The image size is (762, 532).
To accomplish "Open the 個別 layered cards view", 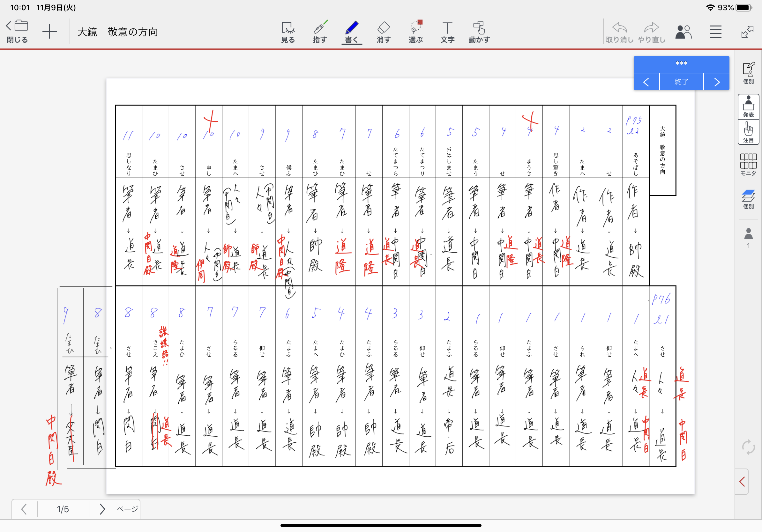I will click(748, 199).
